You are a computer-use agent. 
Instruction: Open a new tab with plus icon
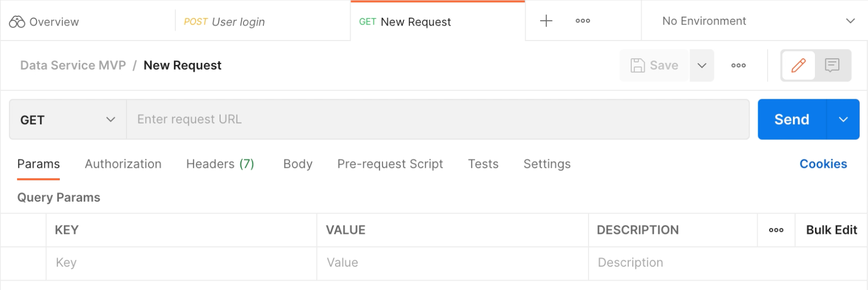(x=546, y=21)
